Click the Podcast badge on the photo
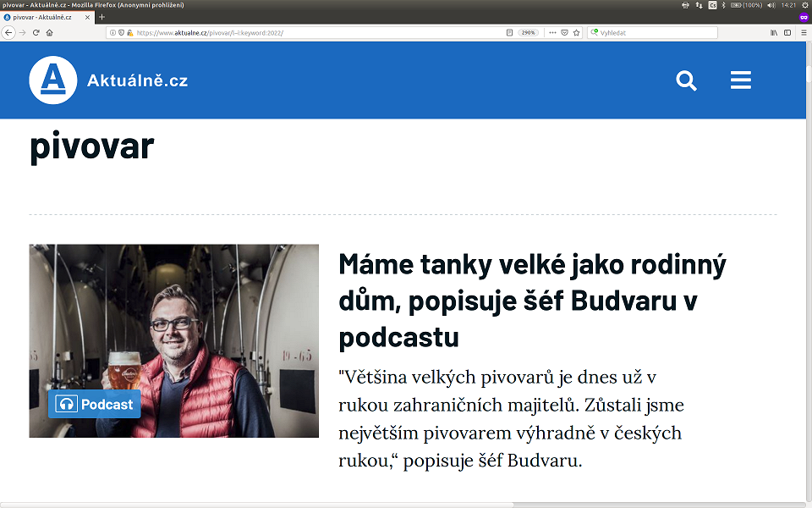The image size is (812, 508). [95, 404]
